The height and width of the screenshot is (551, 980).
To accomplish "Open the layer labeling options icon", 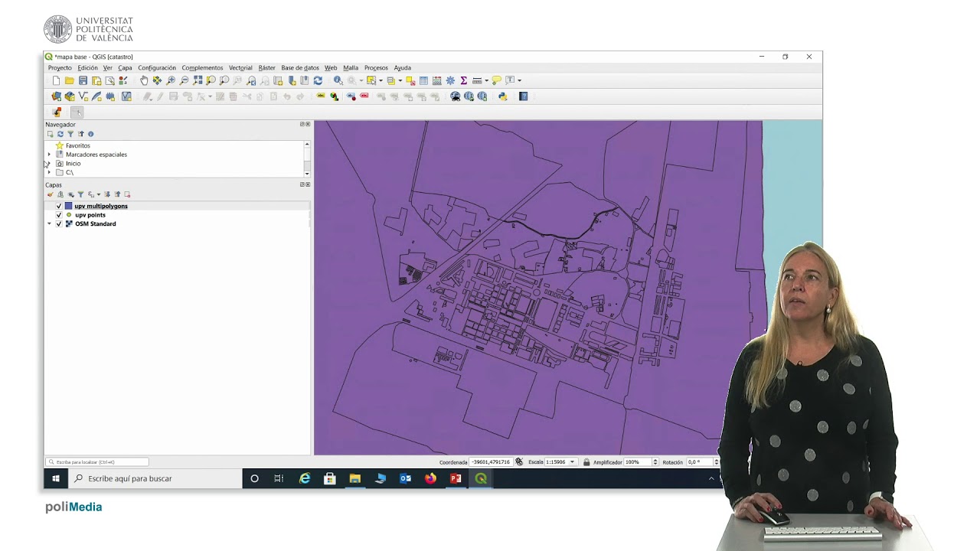I will pos(320,96).
